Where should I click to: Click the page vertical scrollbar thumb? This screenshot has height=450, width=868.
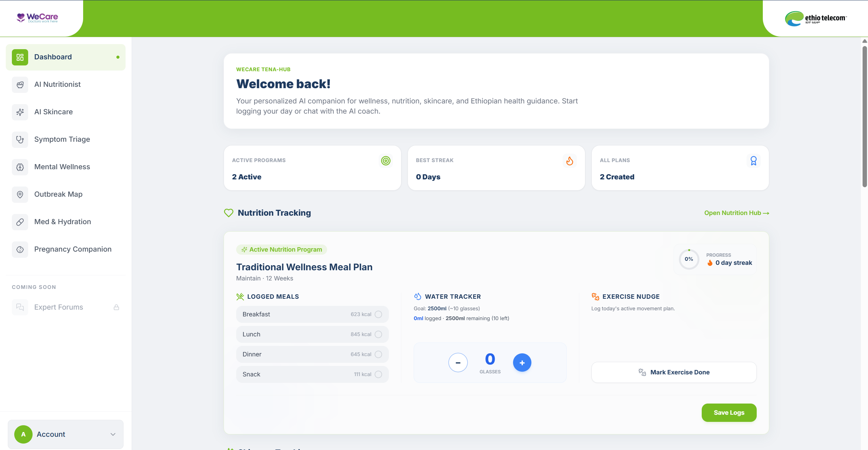click(865, 116)
